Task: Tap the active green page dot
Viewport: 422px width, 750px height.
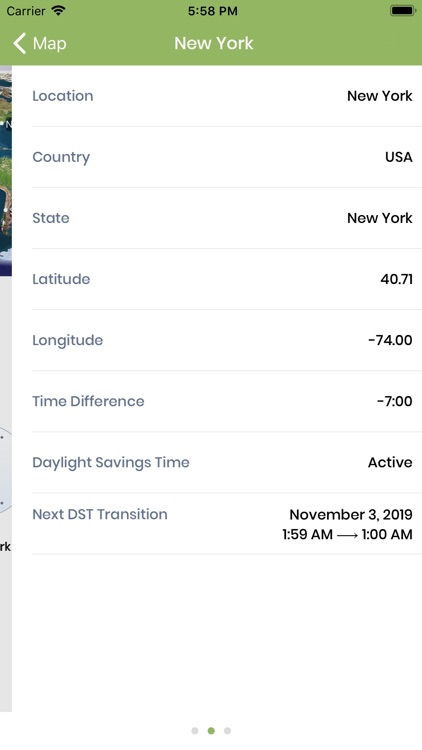Action: coord(211,730)
